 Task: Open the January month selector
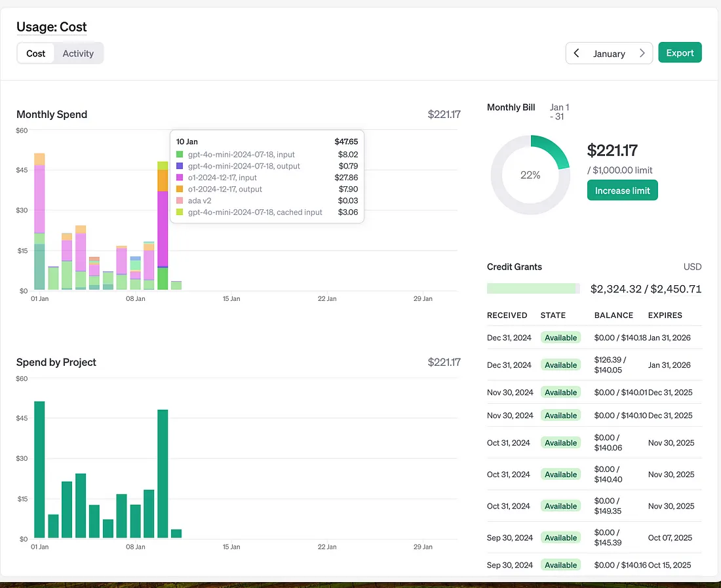(x=609, y=54)
